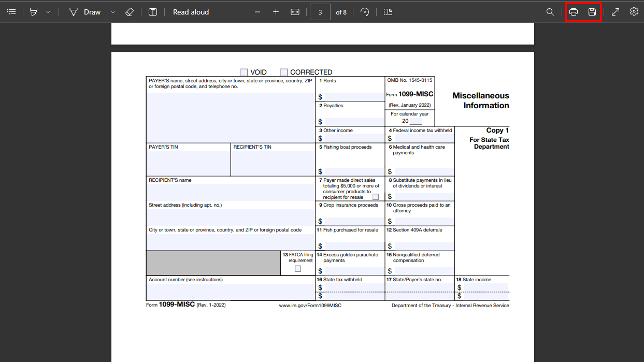Open the table of contents panel
This screenshot has width=644, height=362.
[11, 12]
